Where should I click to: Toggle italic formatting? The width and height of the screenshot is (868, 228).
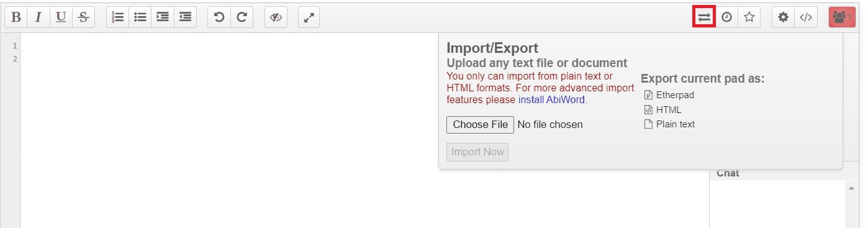coord(38,17)
